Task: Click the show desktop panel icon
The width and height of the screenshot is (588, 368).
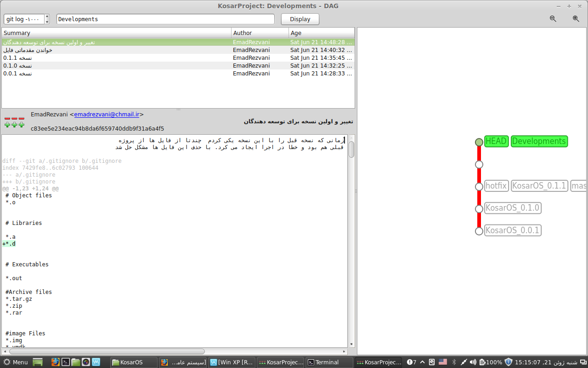Action: (x=38, y=362)
